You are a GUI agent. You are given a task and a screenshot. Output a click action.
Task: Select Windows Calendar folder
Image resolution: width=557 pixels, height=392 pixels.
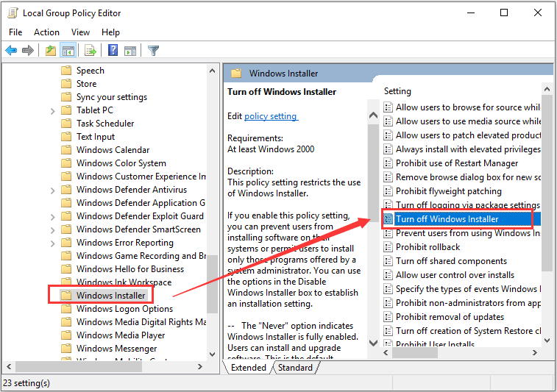click(x=113, y=150)
